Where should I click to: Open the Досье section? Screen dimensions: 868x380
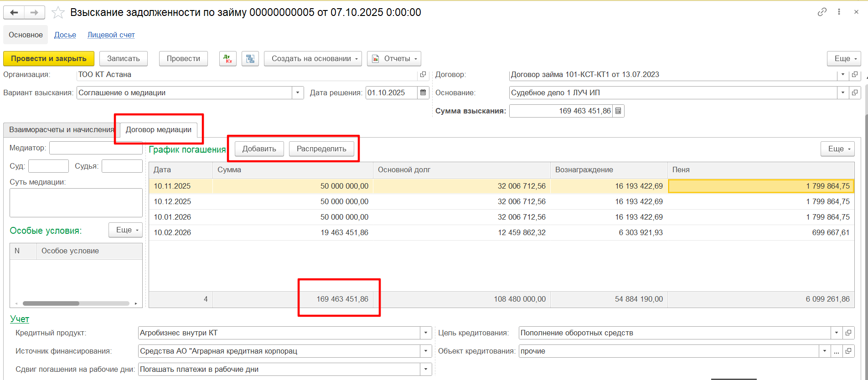[65, 35]
